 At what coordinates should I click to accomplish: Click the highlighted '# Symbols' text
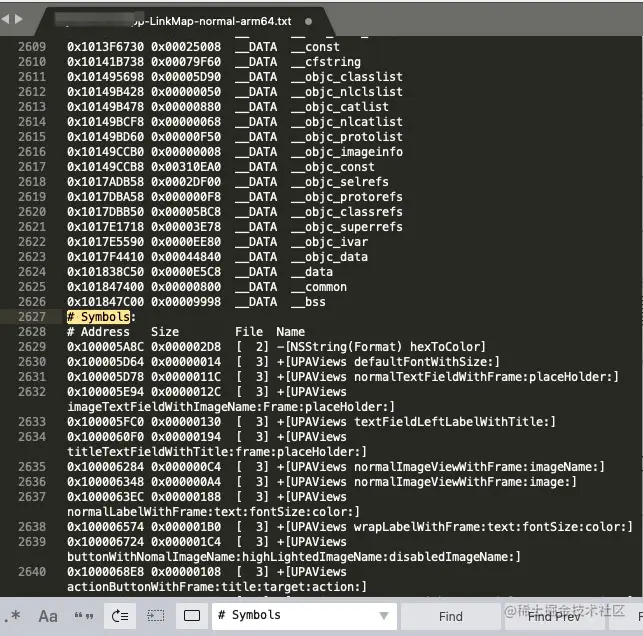click(x=98, y=317)
